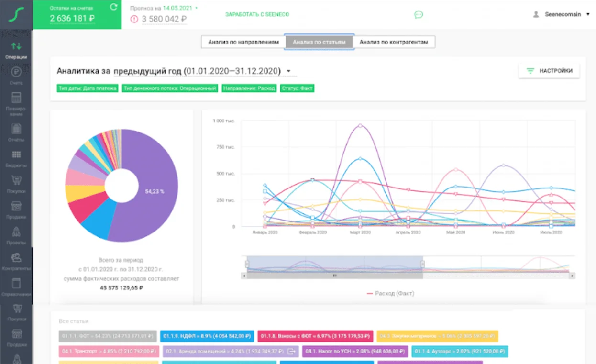Follow the Заработать с Seeneco link
Image resolution: width=596 pixels, height=364 pixels.
click(x=257, y=14)
